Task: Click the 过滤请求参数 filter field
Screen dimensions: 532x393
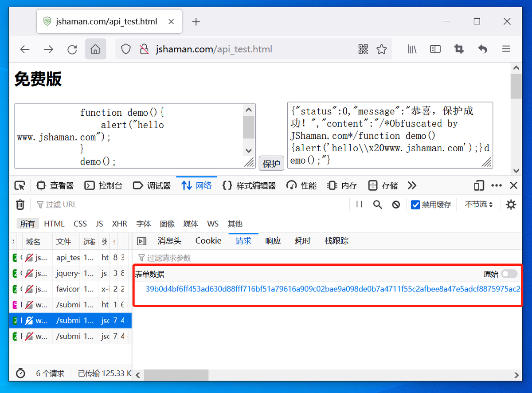Action: (x=327, y=258)
